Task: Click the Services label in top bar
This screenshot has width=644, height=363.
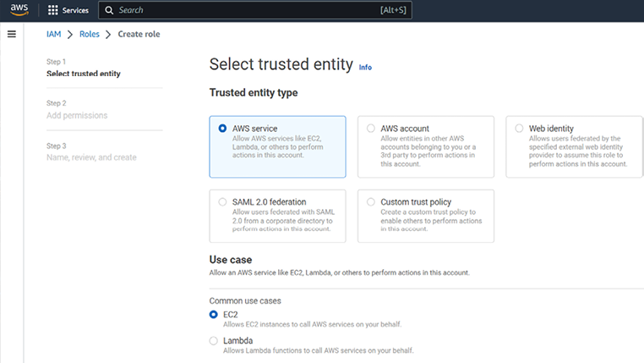Action: tap(75, 10)
